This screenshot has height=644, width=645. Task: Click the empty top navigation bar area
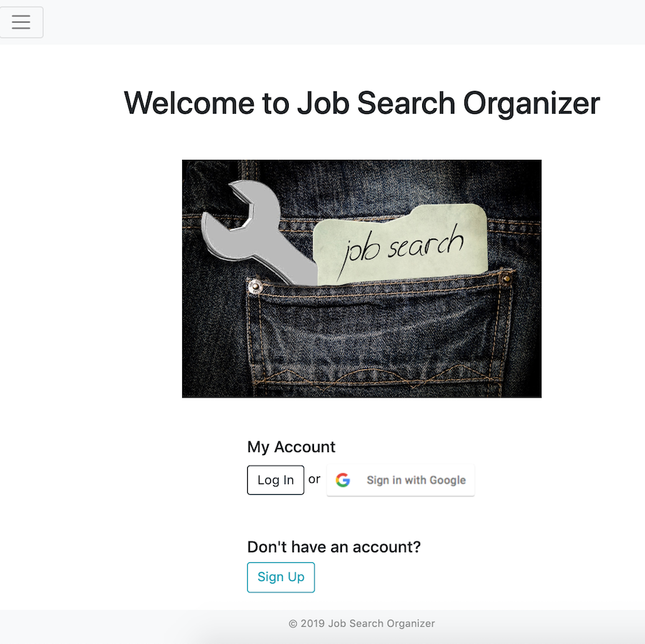click(x=344, y=22)
